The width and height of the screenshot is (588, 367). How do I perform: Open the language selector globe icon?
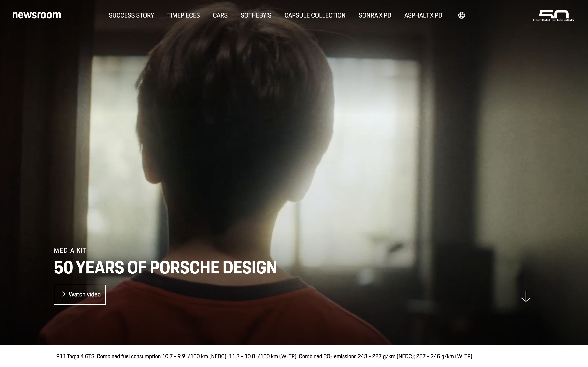pyautogui.click(x=461, y=15)
